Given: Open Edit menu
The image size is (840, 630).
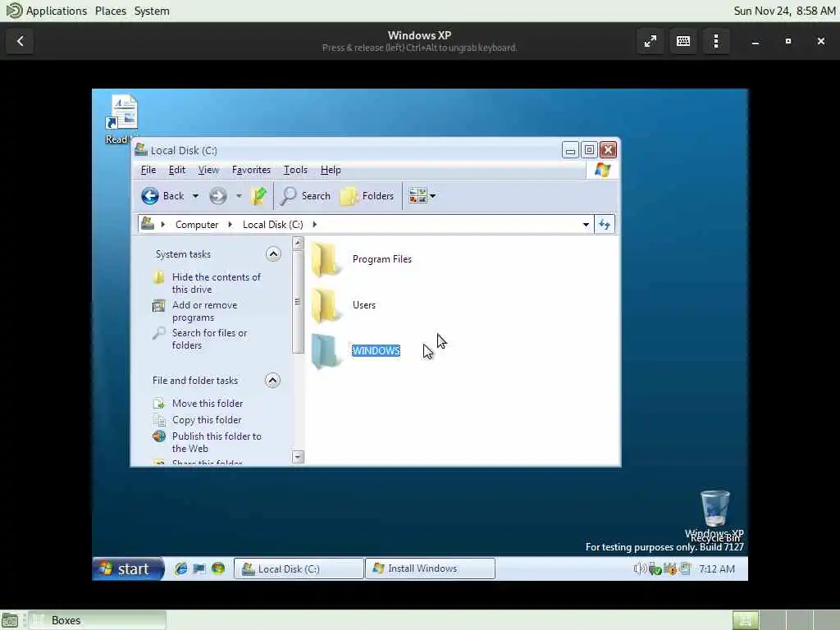Looking at the screenshot, I should [177, 170].
